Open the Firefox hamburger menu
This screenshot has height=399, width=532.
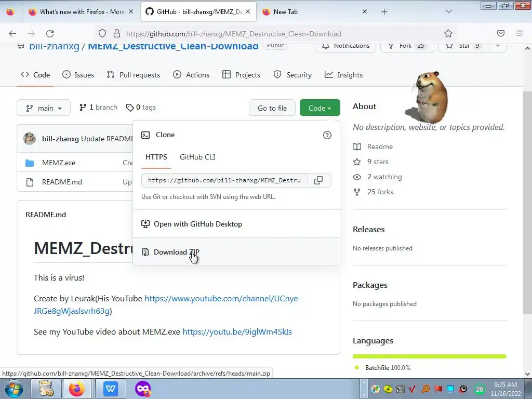(x=520, y=33)
